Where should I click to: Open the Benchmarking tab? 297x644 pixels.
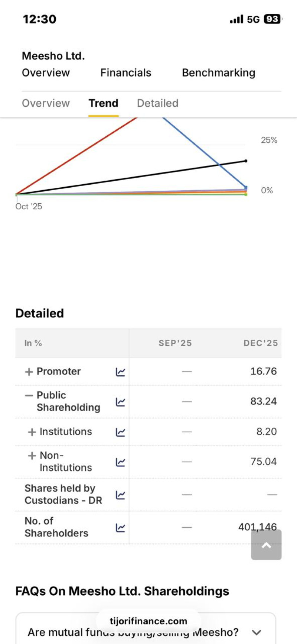coord(218,72)
